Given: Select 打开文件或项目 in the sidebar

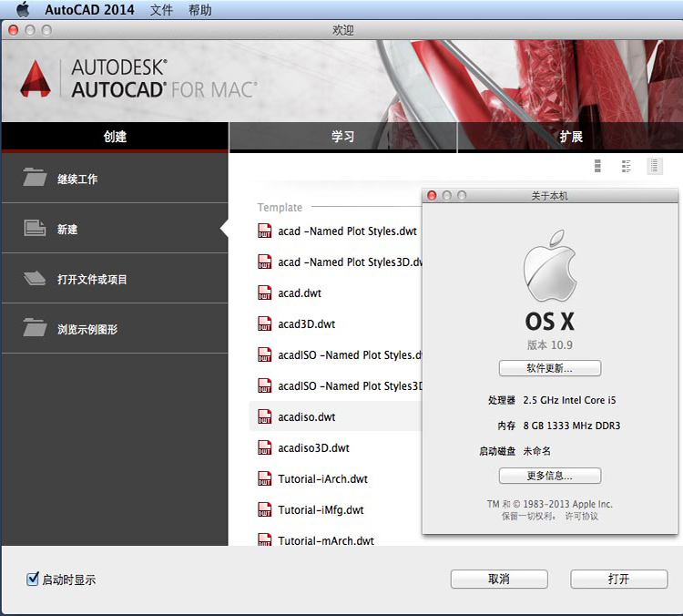Looking at the screenshot, I should click(x=115, y=279).
